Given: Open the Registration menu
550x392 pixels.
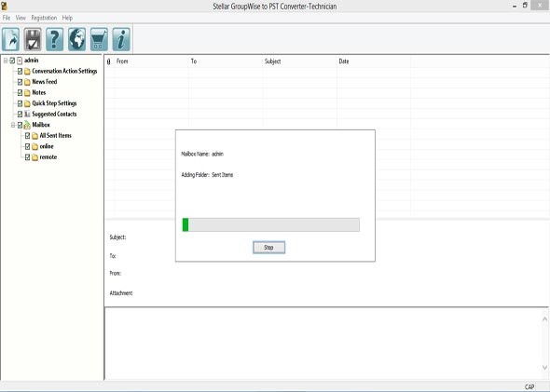Looking at the screenshot, I should pyautogui.click(x=44, y=18).
